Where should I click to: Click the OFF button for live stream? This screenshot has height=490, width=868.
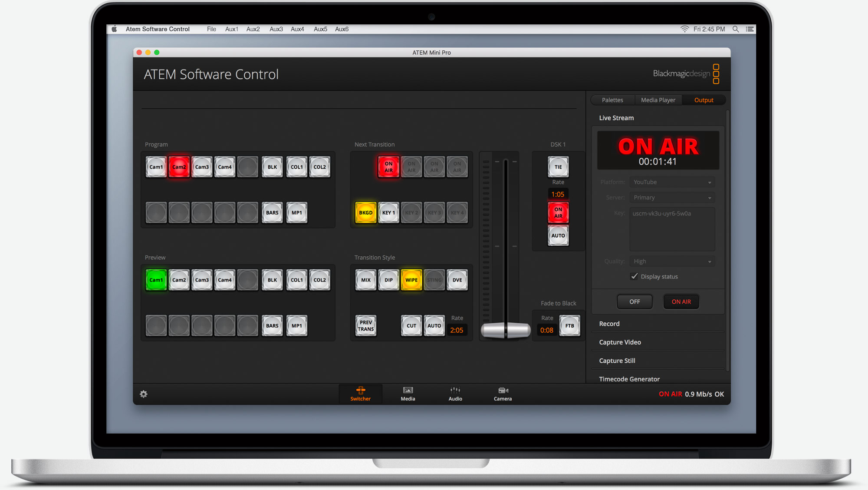tap(634, 301)
